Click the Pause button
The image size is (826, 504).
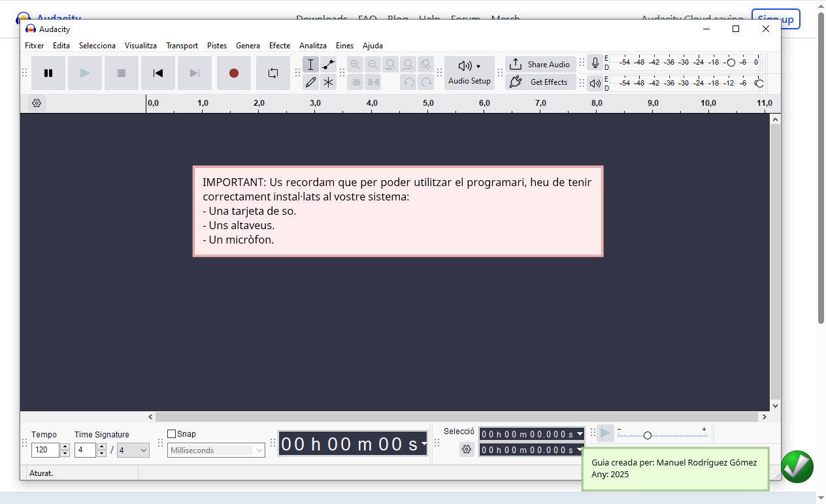(48, 73)
